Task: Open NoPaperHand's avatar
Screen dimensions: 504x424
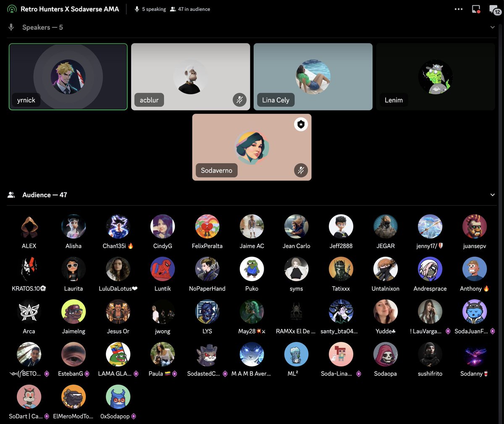Action: pos(207,269)
